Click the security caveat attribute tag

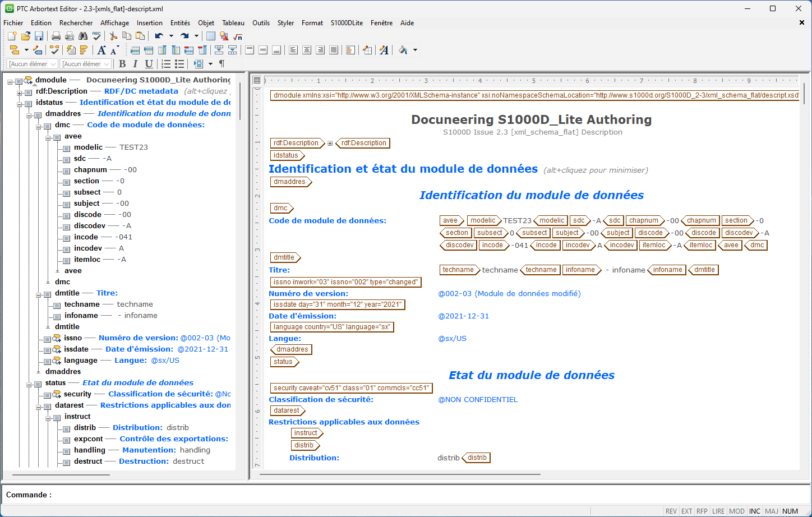pyautogui.click(x=352, y=388)
